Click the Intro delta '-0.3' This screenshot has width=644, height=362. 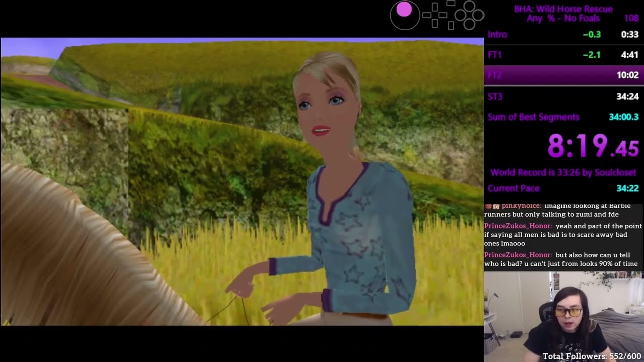click(x=591, y=35)
